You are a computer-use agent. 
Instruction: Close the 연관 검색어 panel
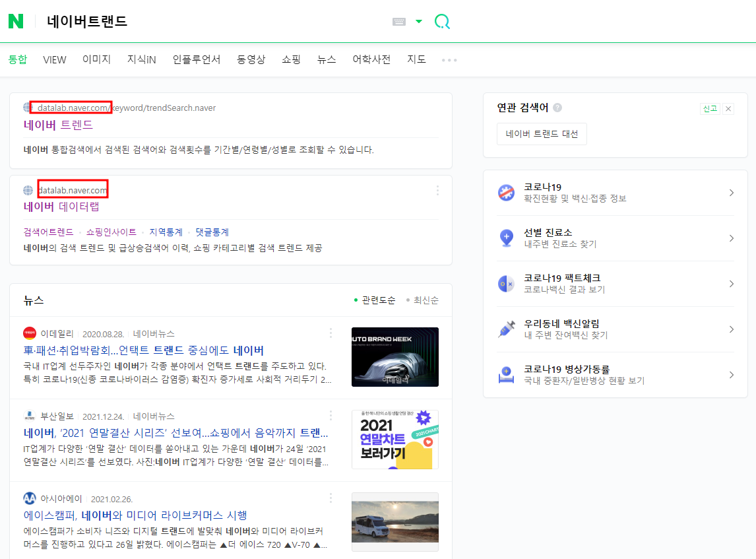click(728, 108)
